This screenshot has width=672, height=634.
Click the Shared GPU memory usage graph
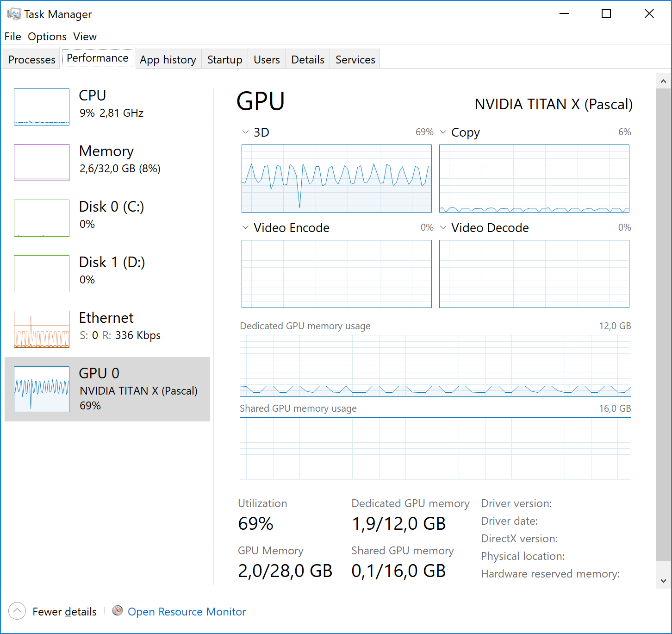coord(436,448)
